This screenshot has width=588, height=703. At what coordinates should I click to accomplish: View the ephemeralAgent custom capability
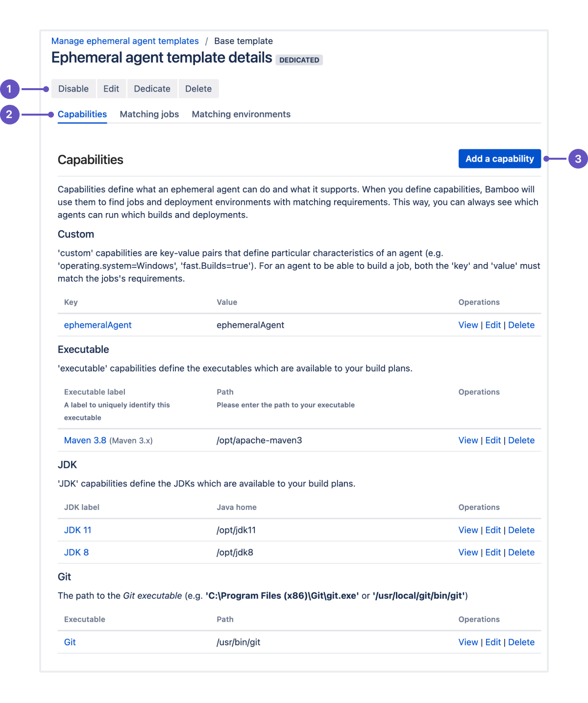coord(468,325)
